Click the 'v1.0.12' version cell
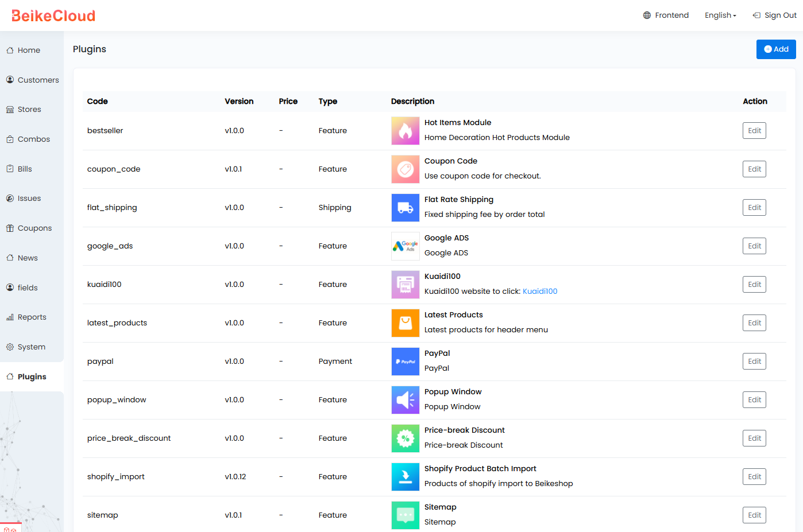Viewport: 803px width, 532px height. (x=236, y=476)
